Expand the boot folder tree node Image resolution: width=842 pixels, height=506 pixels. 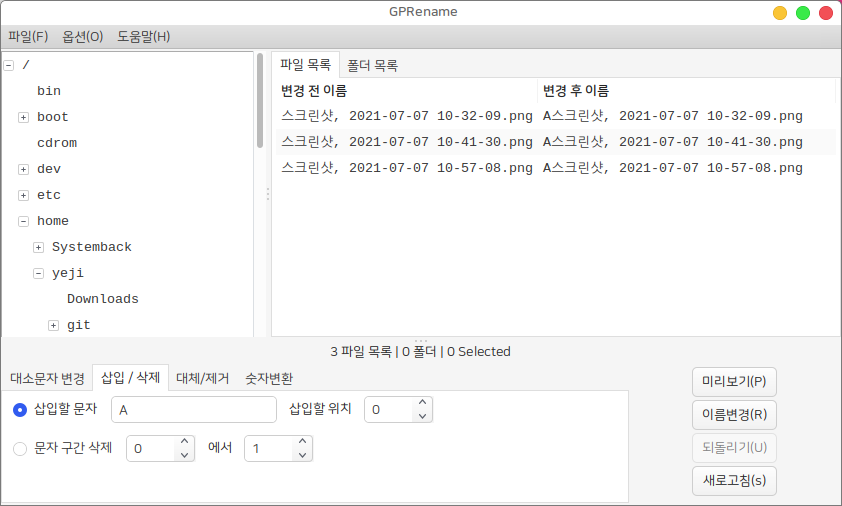(x=23, y=118)
